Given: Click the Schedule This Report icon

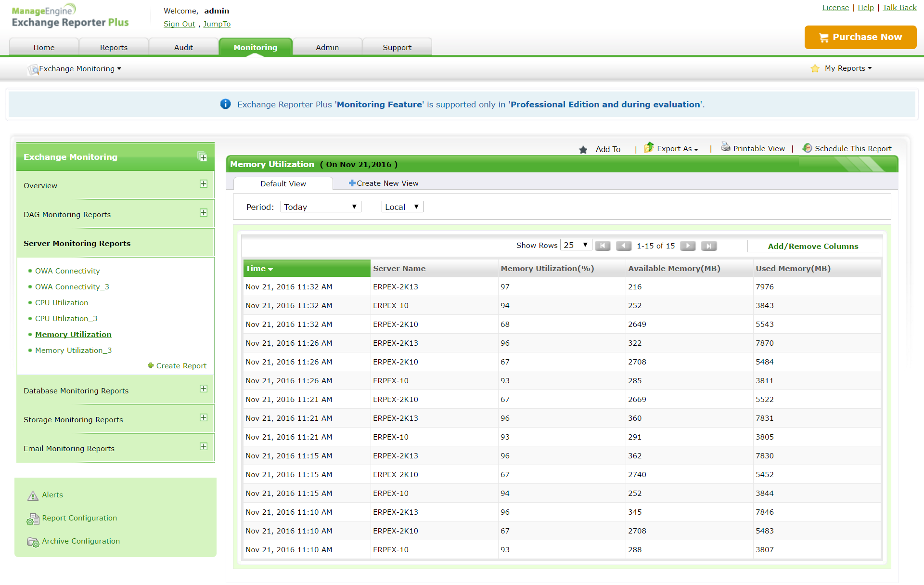Looking at the screenshot, I should tap(807, 148).
